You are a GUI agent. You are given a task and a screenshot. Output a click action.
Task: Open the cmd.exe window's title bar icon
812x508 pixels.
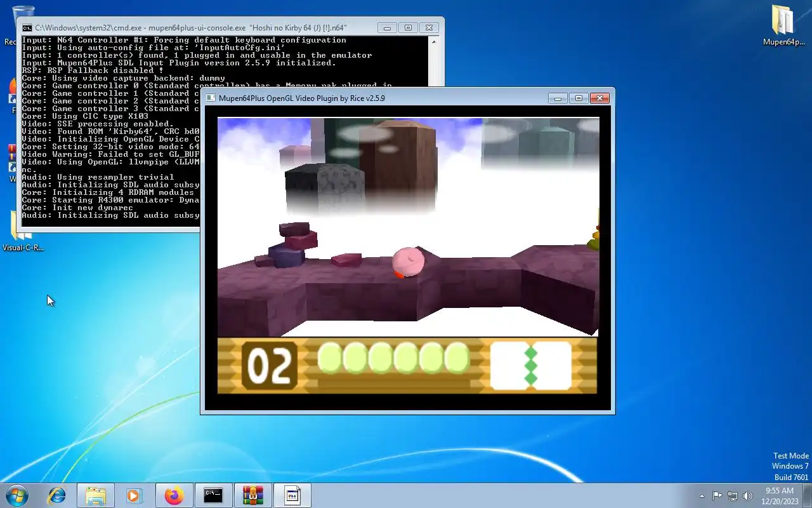tap(27, 28)
